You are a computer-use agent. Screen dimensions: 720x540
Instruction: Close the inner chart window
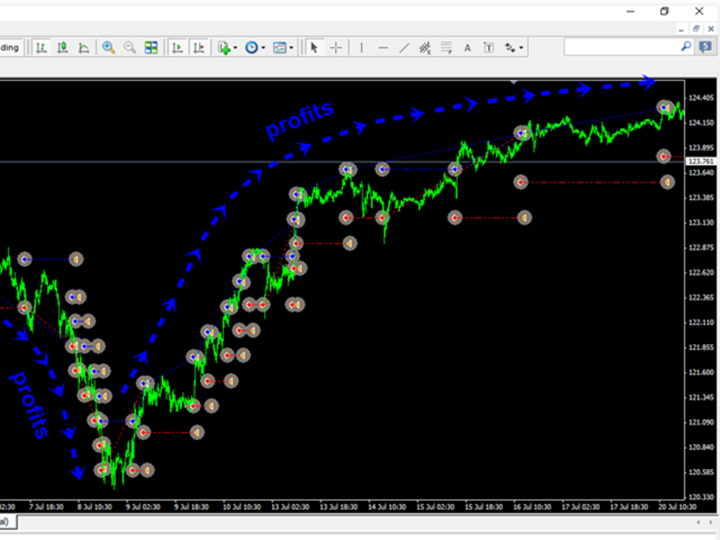click(x=711, y=29)
